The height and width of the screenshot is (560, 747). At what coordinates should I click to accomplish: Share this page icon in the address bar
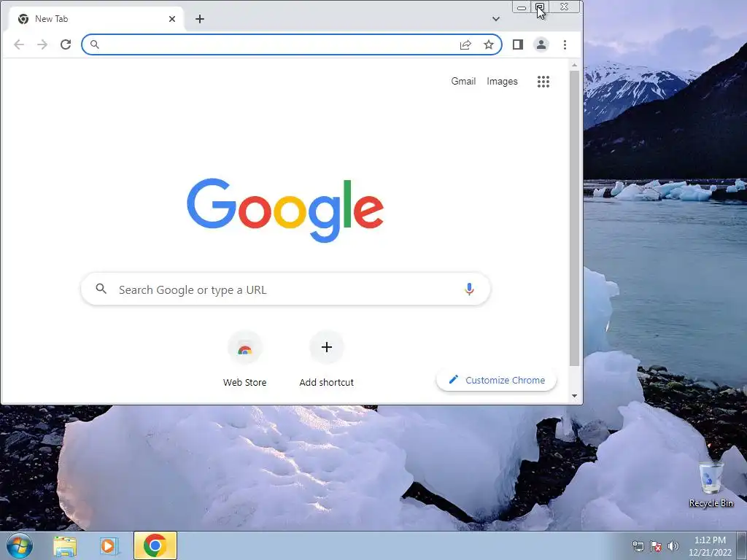click(465, 44)
